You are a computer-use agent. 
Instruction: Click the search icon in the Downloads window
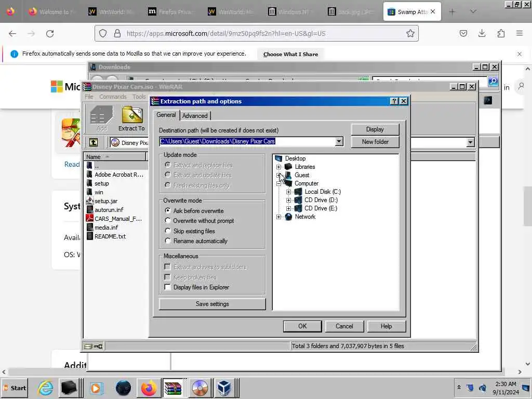click(493, 81)
